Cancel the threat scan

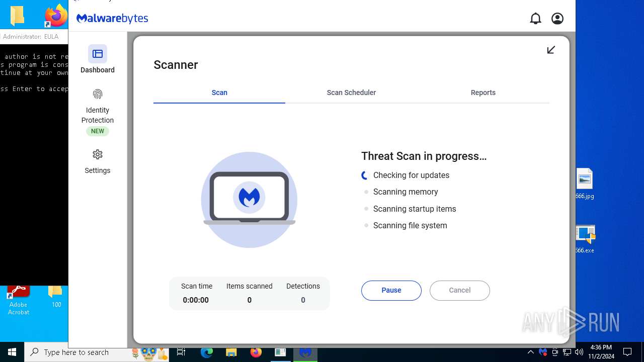tap(460, 291)
